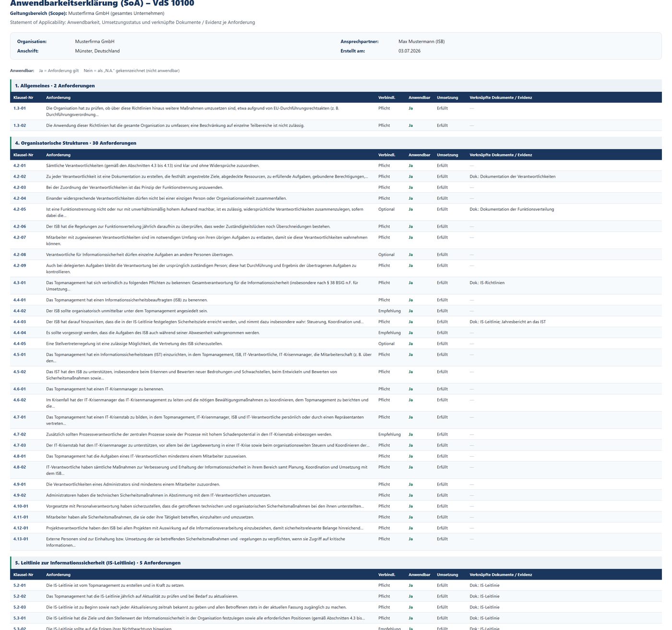
Task: Click clause number 4.9-02
Action: click(20, 496)
